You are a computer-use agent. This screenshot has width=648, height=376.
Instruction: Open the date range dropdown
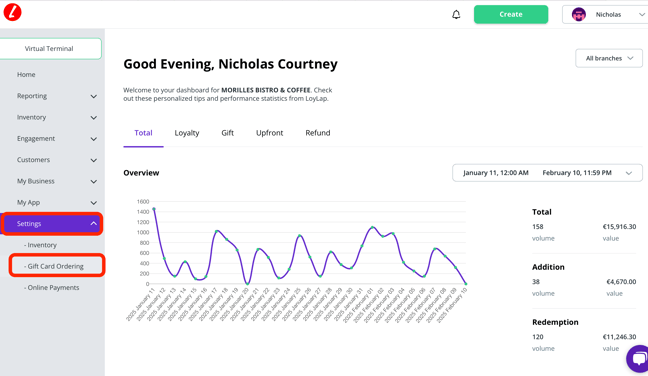click(547, 173)
